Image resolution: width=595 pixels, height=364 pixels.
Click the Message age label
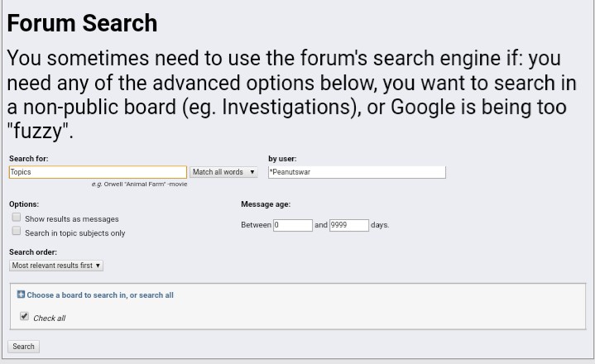click(266, 204)
